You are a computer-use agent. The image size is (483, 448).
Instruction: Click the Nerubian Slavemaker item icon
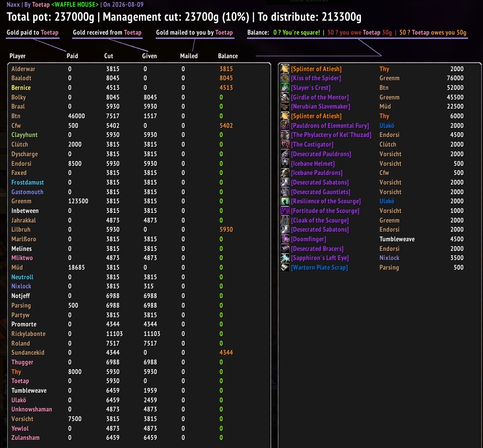pos(285,107)
